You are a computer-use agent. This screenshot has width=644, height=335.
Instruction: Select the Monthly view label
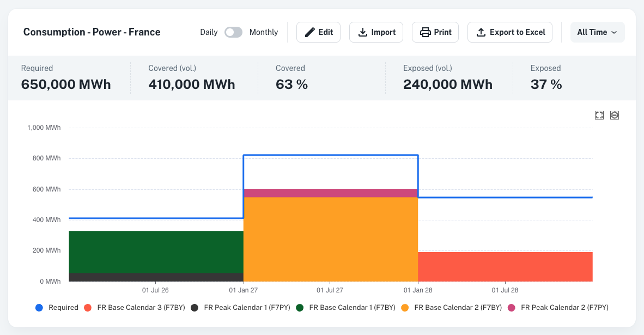pos(264,32)
